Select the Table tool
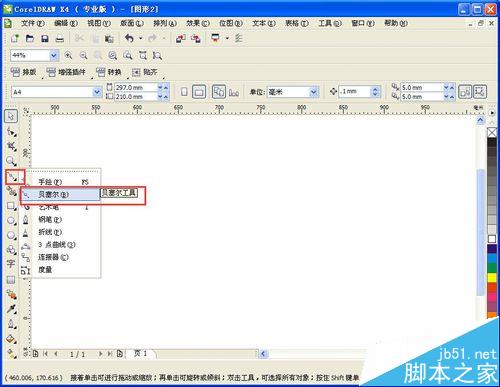The height and width of the screenshot is (387, 500). pyautogui.click(x=11, y=279)
